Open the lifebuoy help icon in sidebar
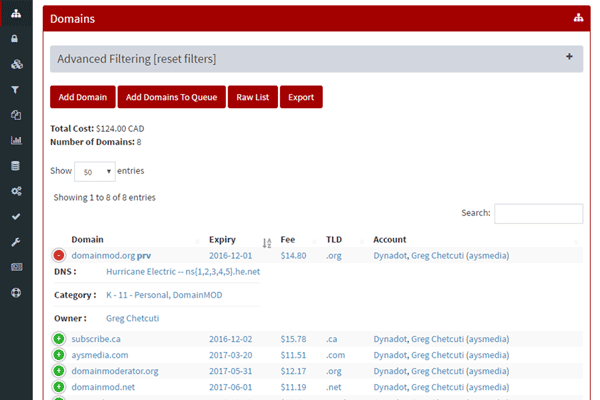Viewport: 600px width, 400px height. [x=15, y=293]
